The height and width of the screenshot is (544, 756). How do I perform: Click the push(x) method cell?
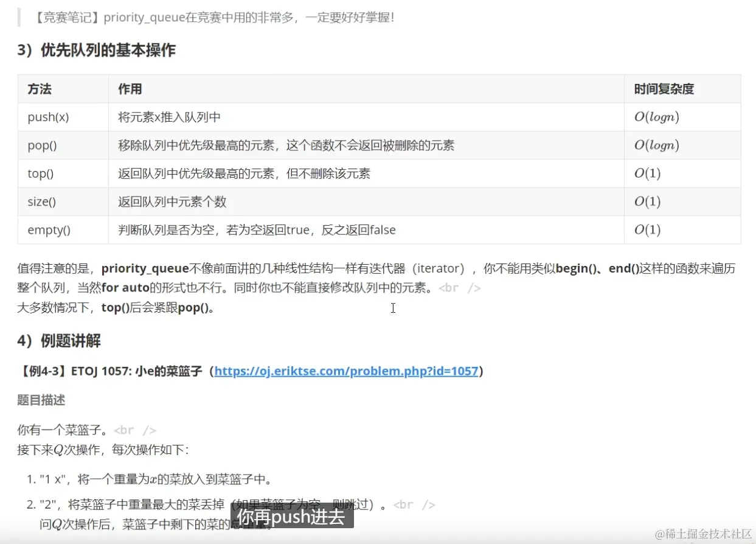pos(63,117)
